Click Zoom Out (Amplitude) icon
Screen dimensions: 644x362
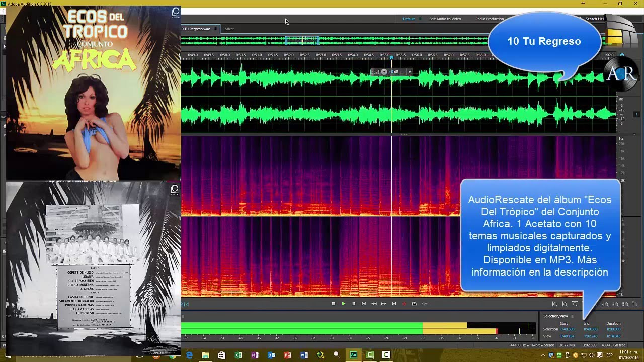(x=565, y=304)
